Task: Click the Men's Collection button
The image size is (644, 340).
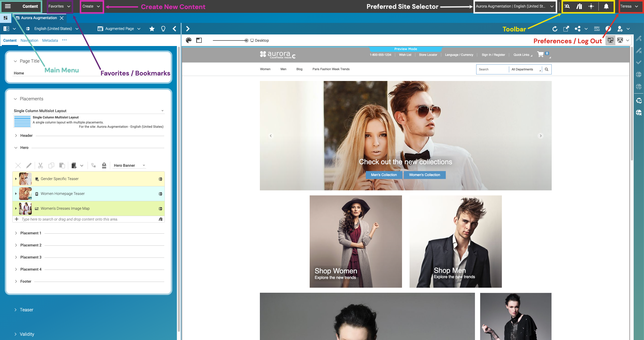Action: pyautogui.click(x=384, y=175)
